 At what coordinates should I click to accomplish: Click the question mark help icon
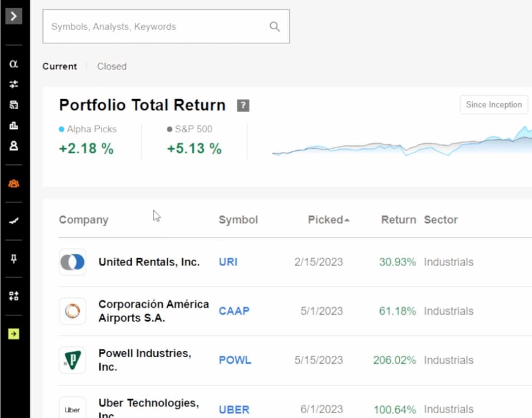[x=243, y=106]
